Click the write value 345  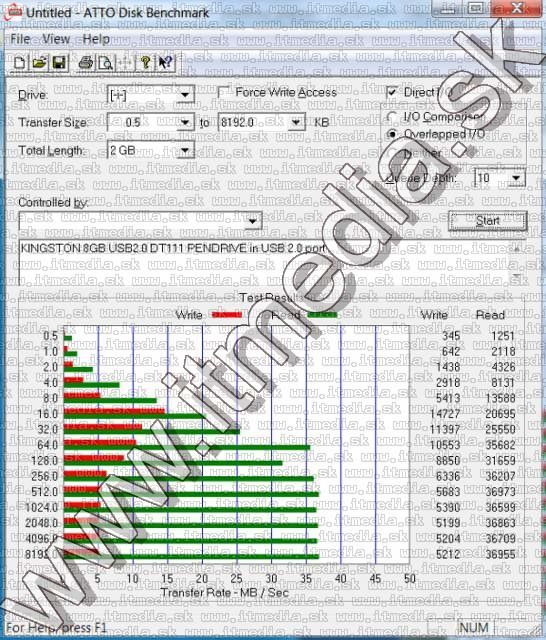point(451,336)
